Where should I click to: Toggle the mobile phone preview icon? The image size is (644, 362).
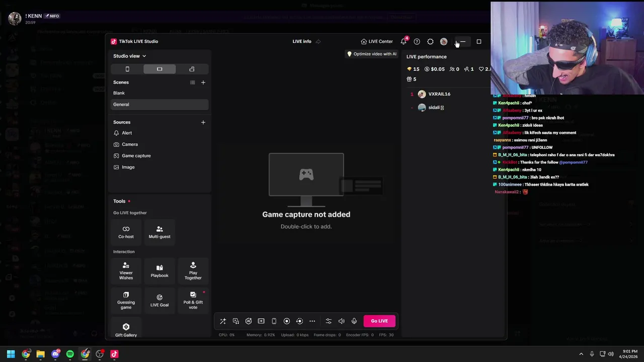point(274,321)
